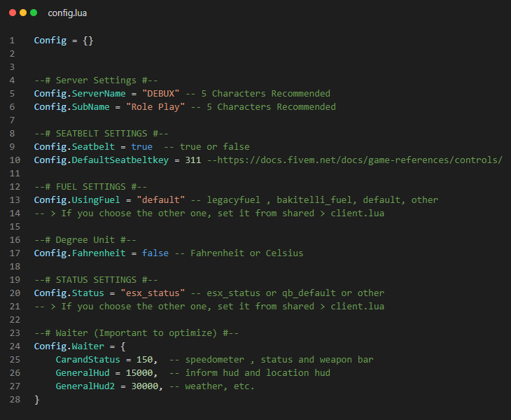Click the yellow minimize window dot
This screenshot has height=420, width=511.
(23, 13)
